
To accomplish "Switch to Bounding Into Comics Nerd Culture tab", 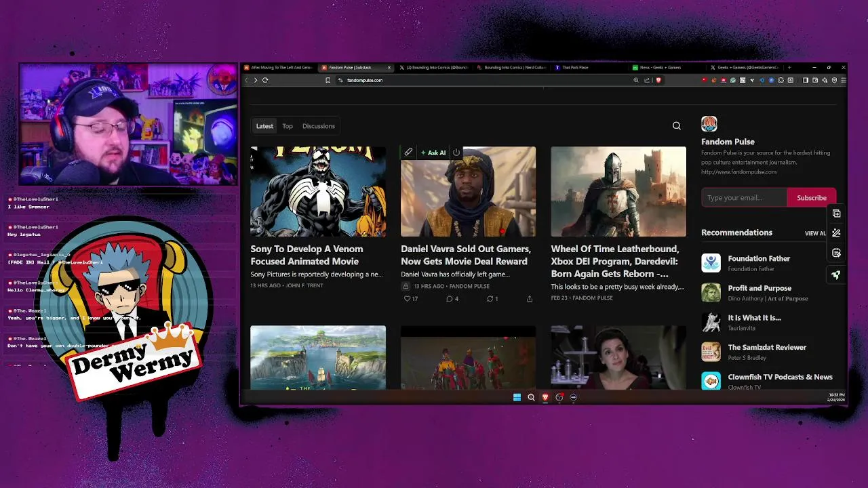I will click(511, 67).
